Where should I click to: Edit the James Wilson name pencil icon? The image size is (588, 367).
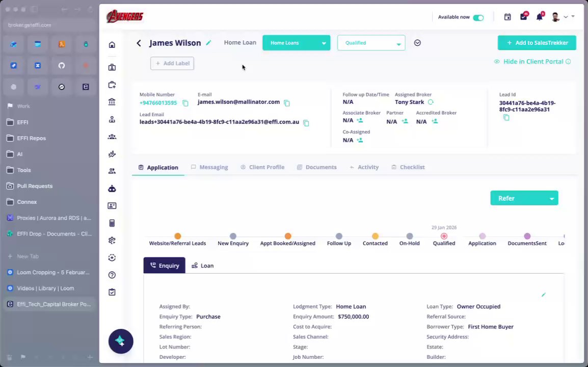(208, 43)
